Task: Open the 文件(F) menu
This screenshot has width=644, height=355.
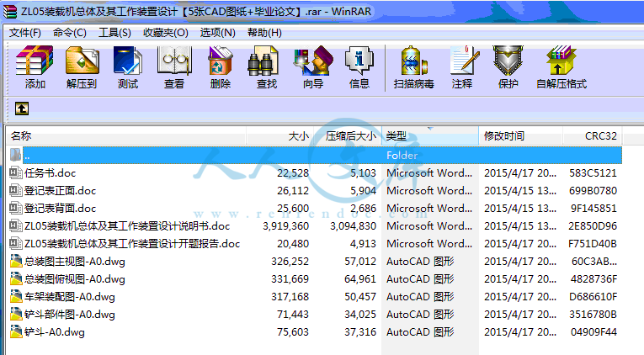Action: pyautogui.click(x=25, y=33)
